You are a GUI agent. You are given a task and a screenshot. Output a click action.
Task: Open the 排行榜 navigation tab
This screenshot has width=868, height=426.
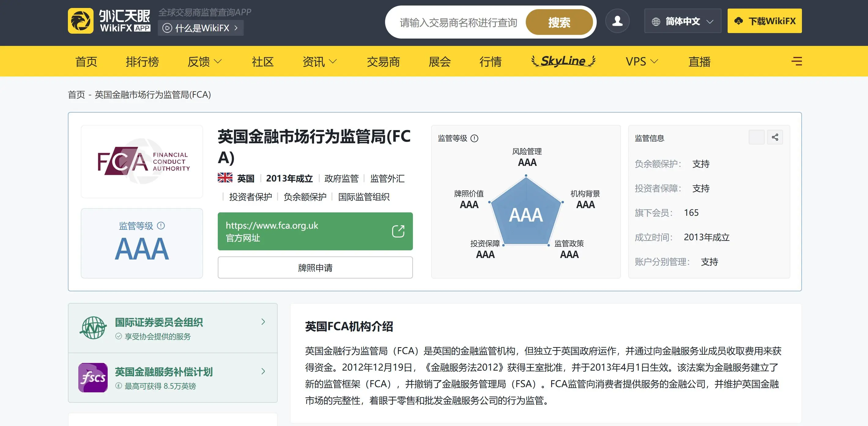tap(142, 62)
